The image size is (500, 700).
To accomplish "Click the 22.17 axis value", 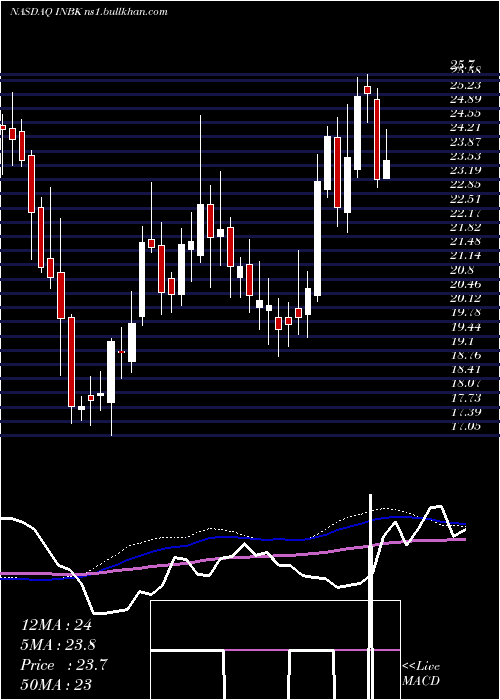I will (x=464, y=214).
